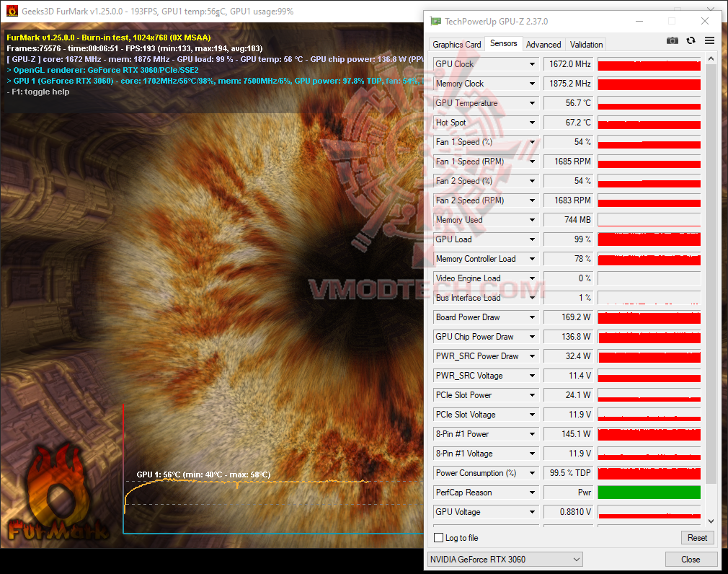Open the PCIe Slot Power dropdown
The width and height of the screenshot is (728, 574).
click(532, 396)
